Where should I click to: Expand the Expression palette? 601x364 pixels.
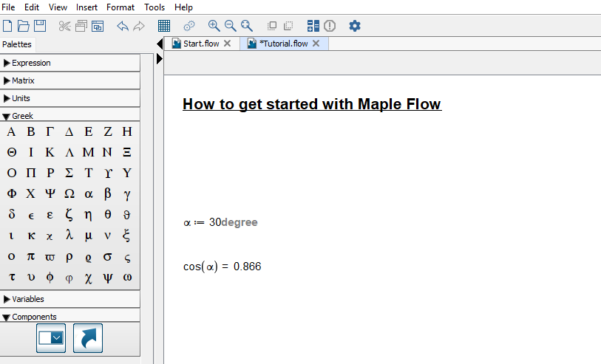[x=70, y=63]
